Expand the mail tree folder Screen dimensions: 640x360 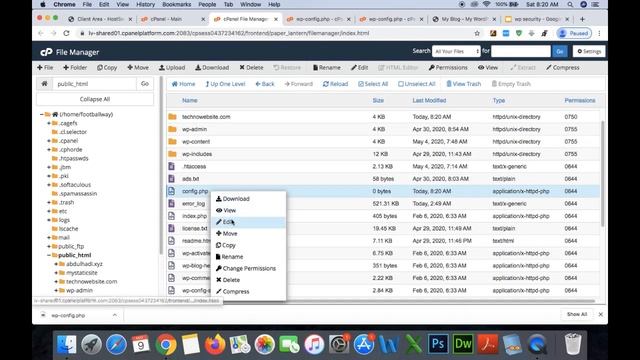49,238
